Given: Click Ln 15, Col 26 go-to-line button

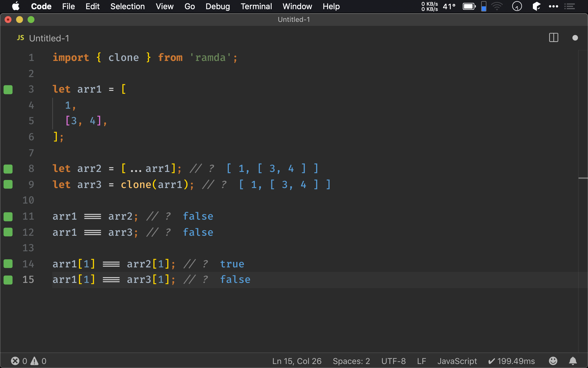Looking at the screenshot, I should (x=297, y=361).
